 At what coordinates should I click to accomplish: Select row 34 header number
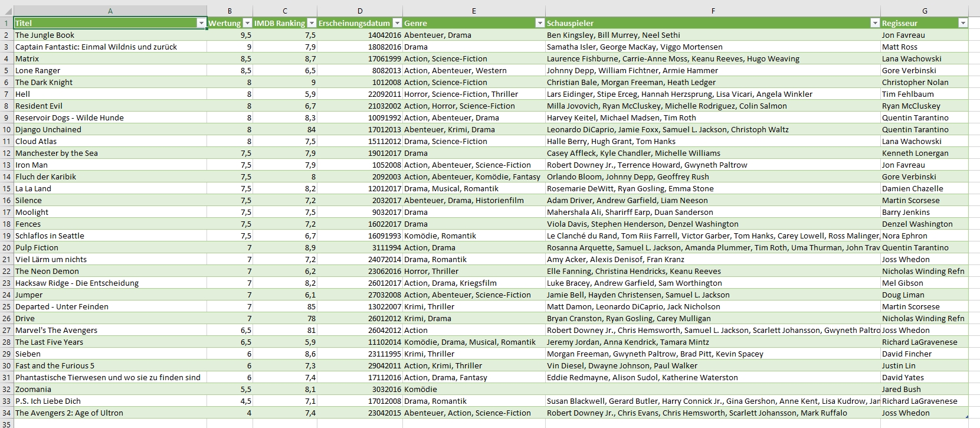(6, 413)
